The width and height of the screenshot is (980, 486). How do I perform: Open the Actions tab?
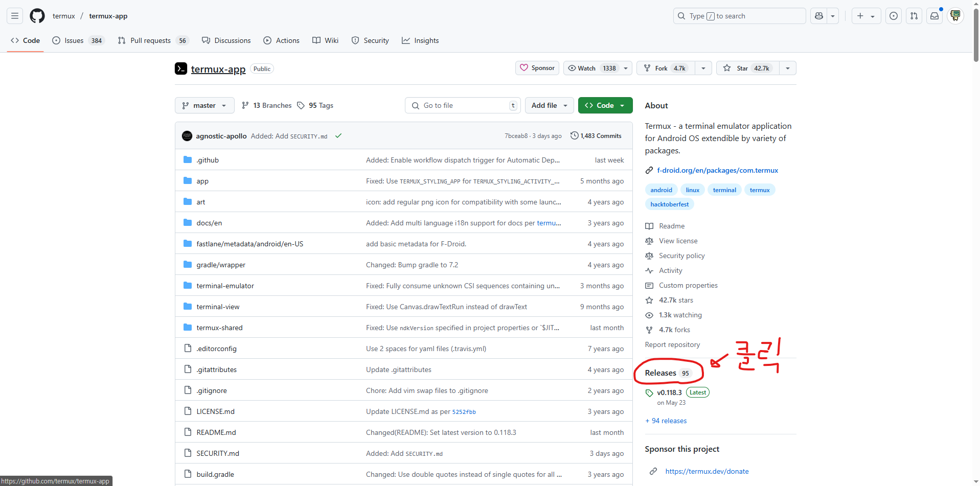281,40
